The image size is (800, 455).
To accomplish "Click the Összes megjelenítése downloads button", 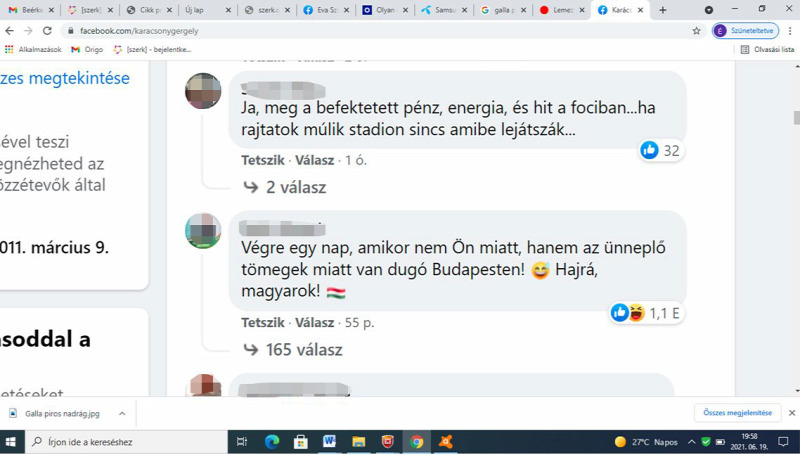I will (x=737, y=413).
